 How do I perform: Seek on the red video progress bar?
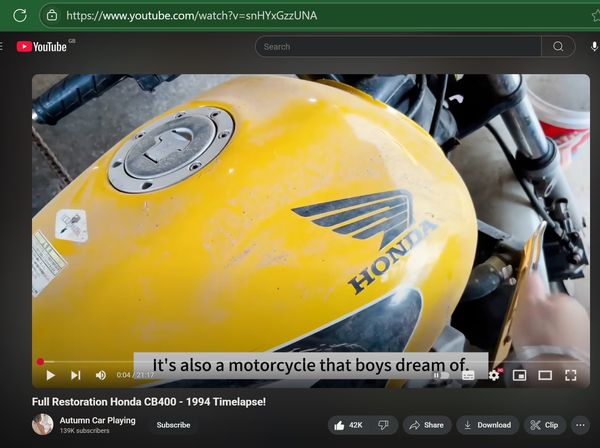(x=311, y=361)
